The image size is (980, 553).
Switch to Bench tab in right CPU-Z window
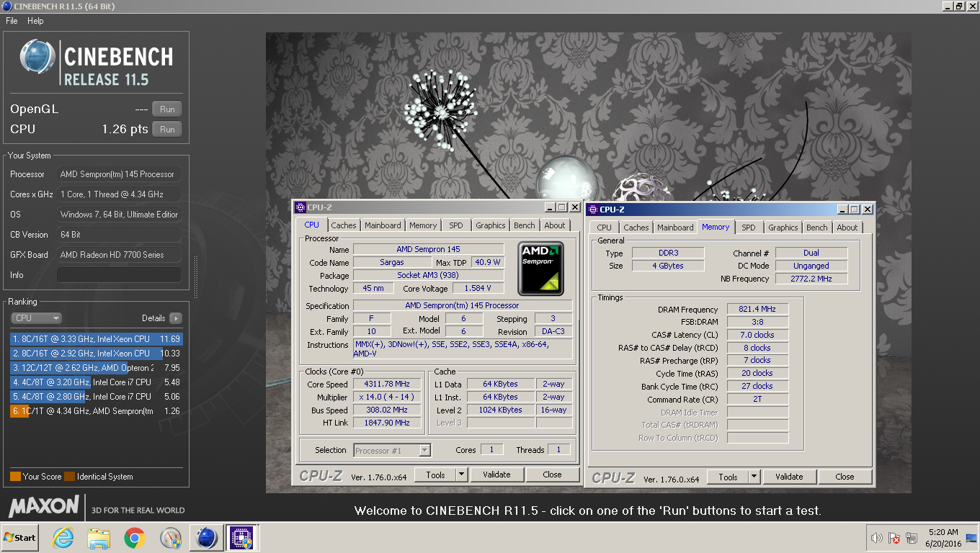(817, 228)
